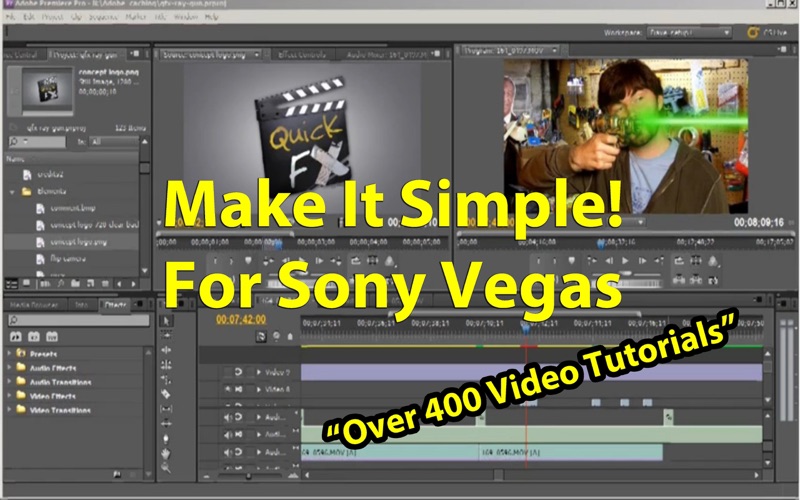Select the Rolling Edit tool

point(166,365)
